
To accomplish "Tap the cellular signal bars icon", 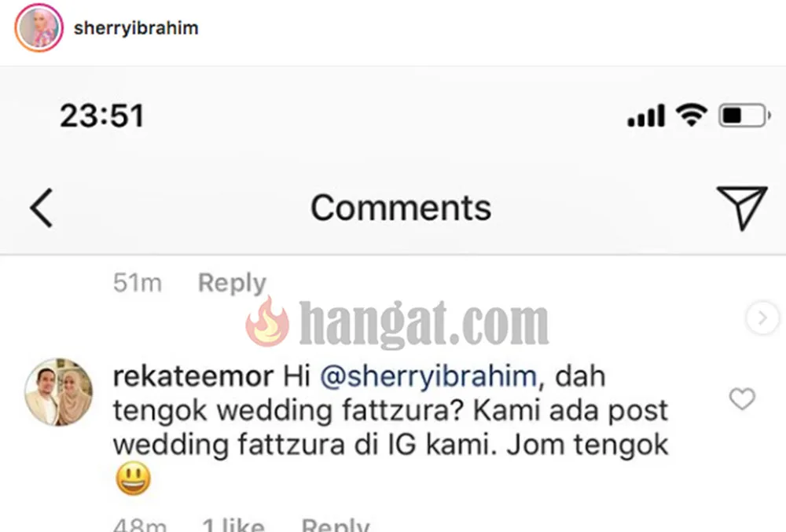I will pyautogui.click(x=646, y=116).
